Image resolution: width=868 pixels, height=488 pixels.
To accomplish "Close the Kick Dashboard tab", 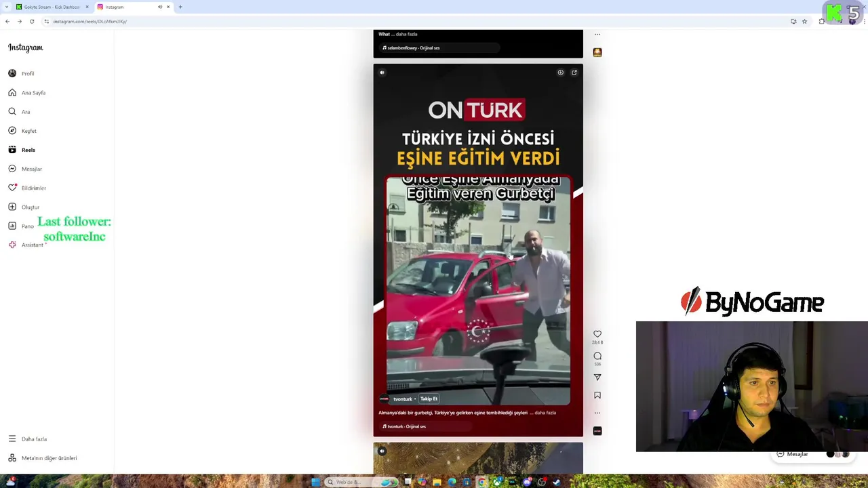I will pos(87,7).
